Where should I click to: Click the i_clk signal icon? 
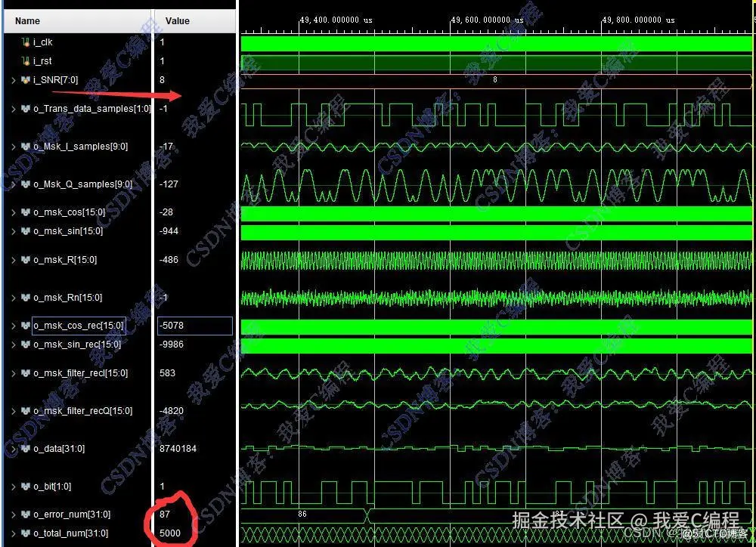[x=26, y=42]
